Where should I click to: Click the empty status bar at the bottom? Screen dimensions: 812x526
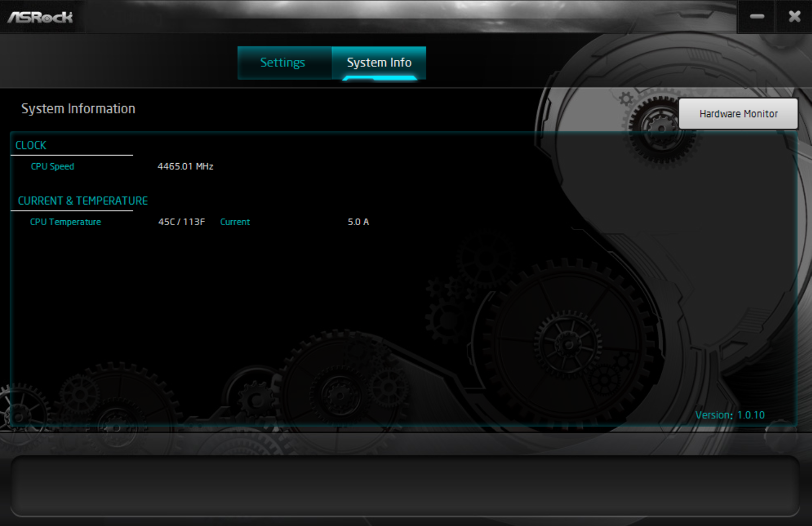coord(406,484)
